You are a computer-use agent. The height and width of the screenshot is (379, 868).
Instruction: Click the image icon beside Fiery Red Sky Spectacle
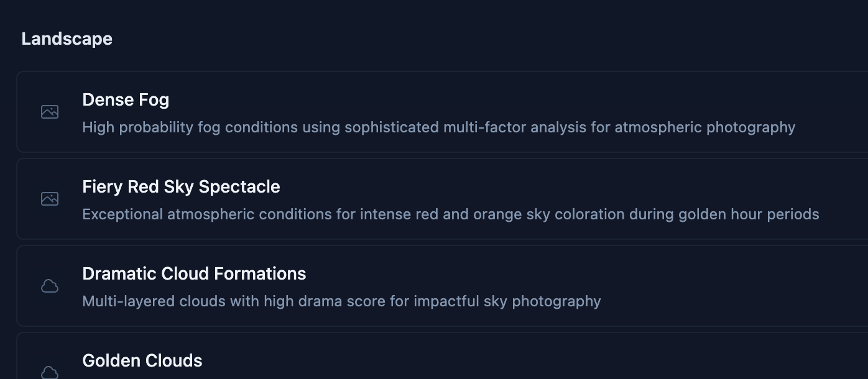(x=50, y=199)
